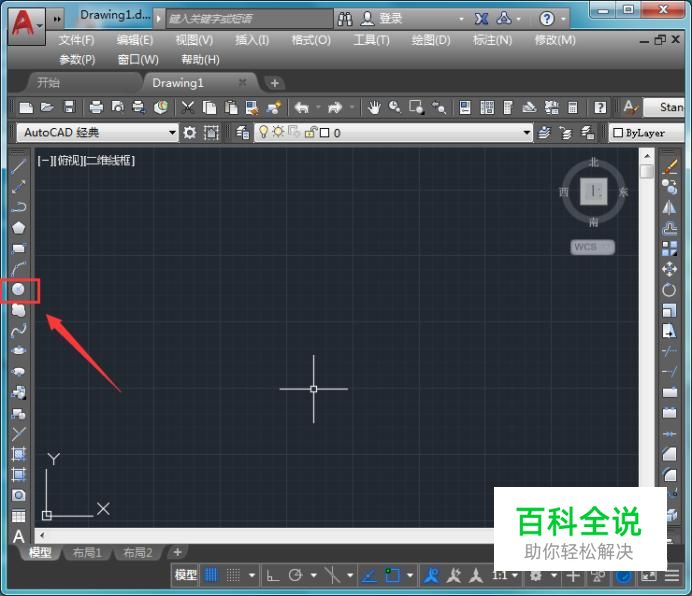The width and height of the screenshot is (692, 596).
Task: Click the 登录 sign-in button
Action: pos(382,19)
